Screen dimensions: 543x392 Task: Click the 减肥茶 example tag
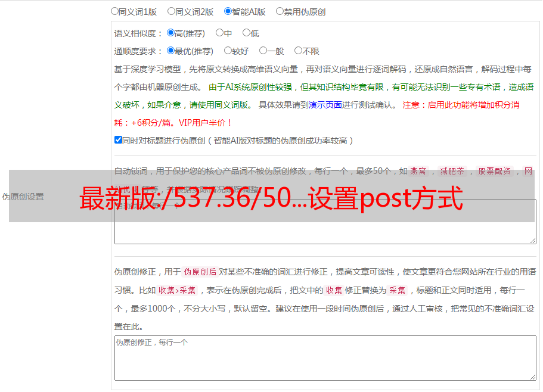(x=452, y=171)
